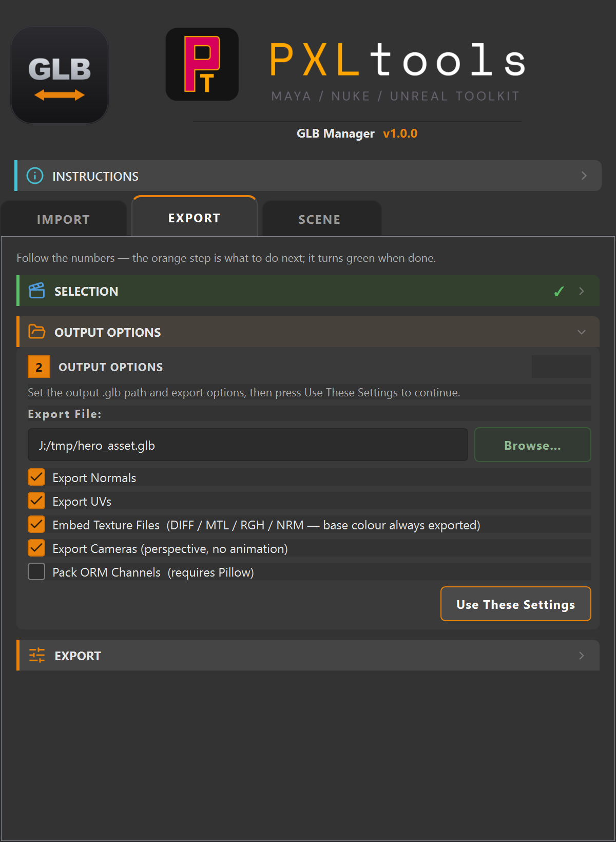
Task: Click the PXLtools title text
Action: click(398, 60)
